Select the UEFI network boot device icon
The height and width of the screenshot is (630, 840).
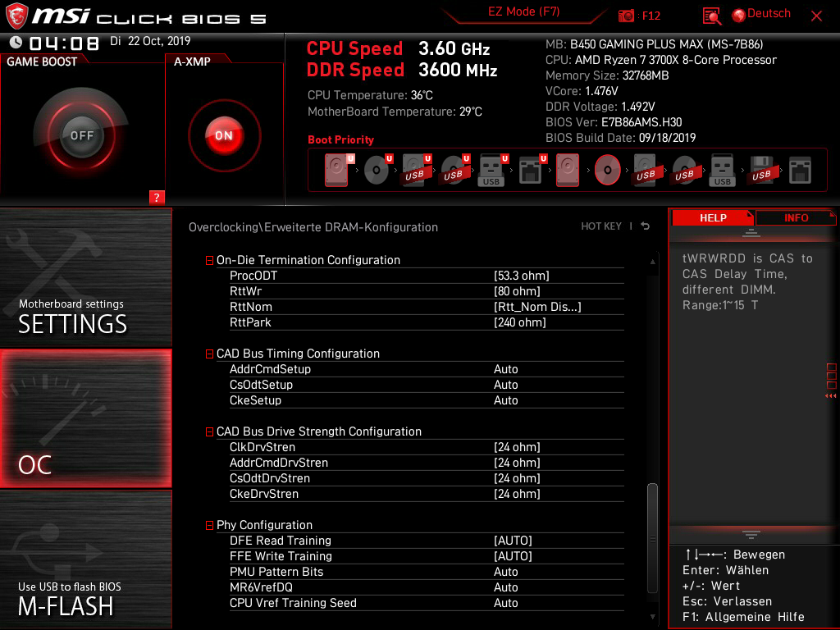coord(532,170)
